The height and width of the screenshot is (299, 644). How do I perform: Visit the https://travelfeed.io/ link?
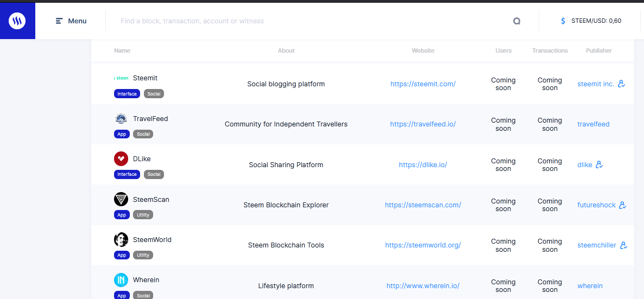coord(422,124)
